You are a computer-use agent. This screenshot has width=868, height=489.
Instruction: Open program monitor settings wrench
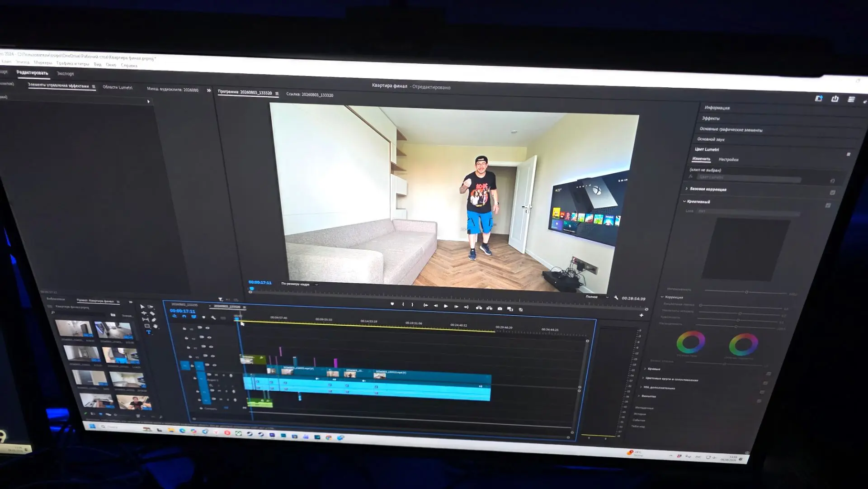tap(616, 298)
